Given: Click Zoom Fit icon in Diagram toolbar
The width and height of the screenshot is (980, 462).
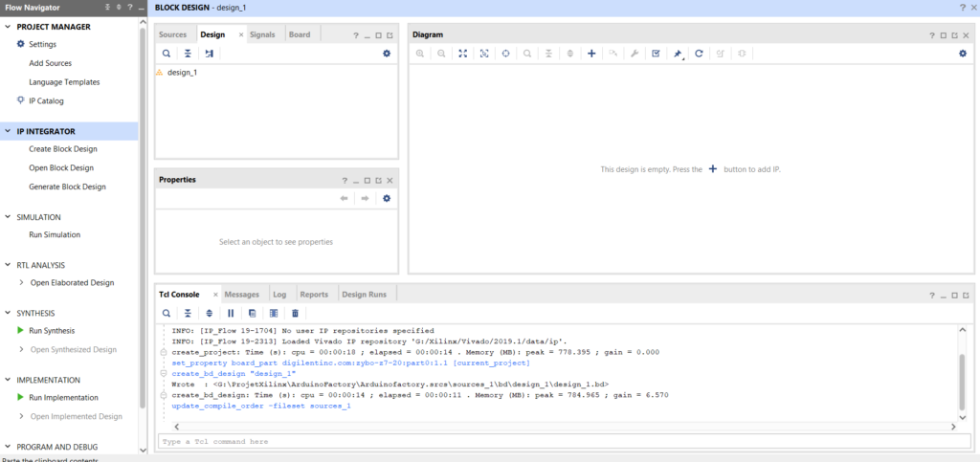Looking at the screenshot, I should click(x=462, y=54).
